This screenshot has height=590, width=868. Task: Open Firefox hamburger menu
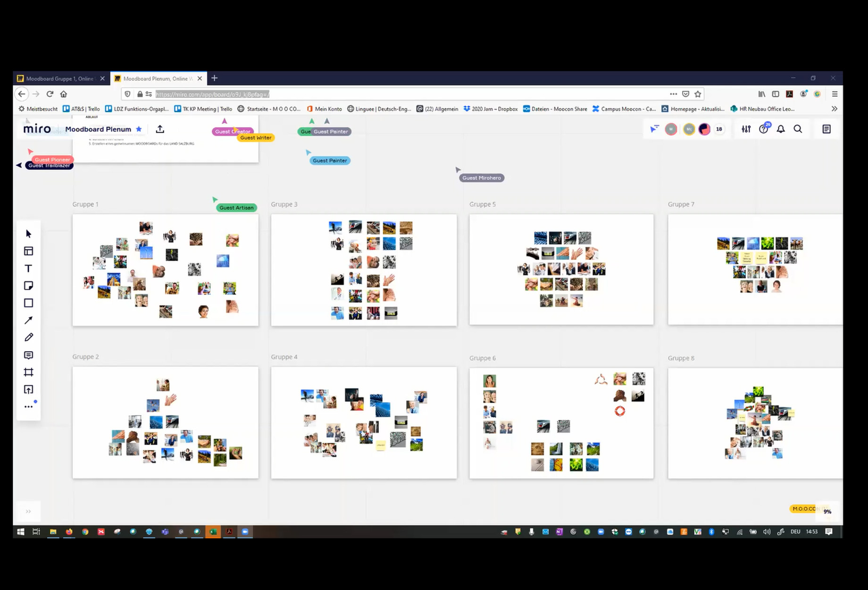(x=835, y=94)
